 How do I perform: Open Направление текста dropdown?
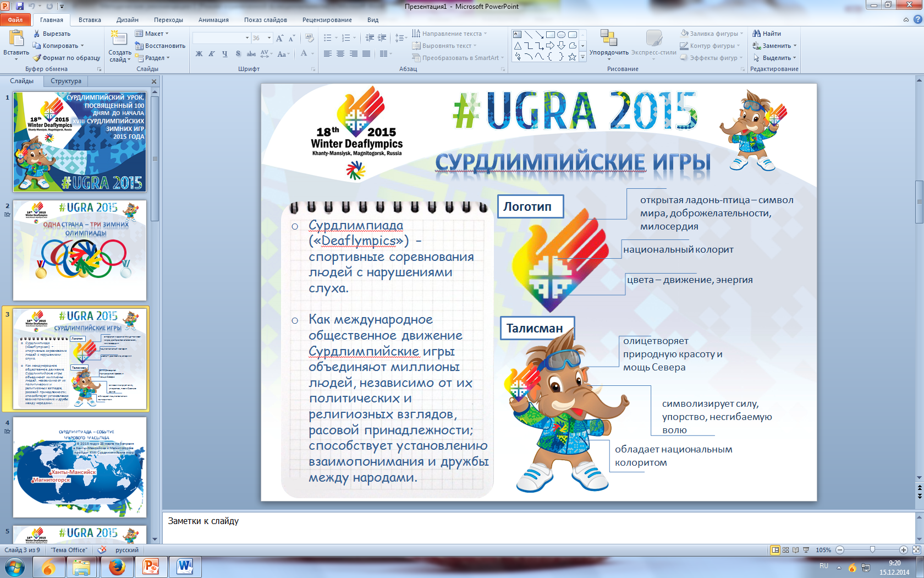pyautogui.click(x=450, y=34)
